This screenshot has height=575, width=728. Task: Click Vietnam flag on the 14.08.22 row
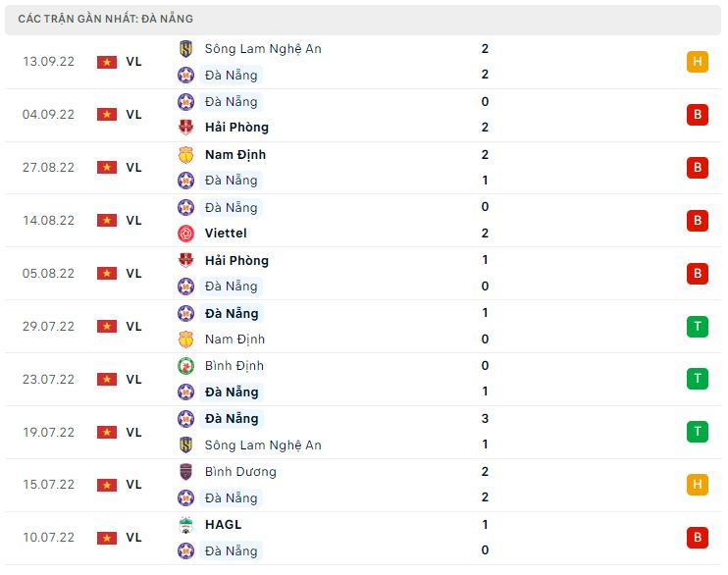click(106, 221)
